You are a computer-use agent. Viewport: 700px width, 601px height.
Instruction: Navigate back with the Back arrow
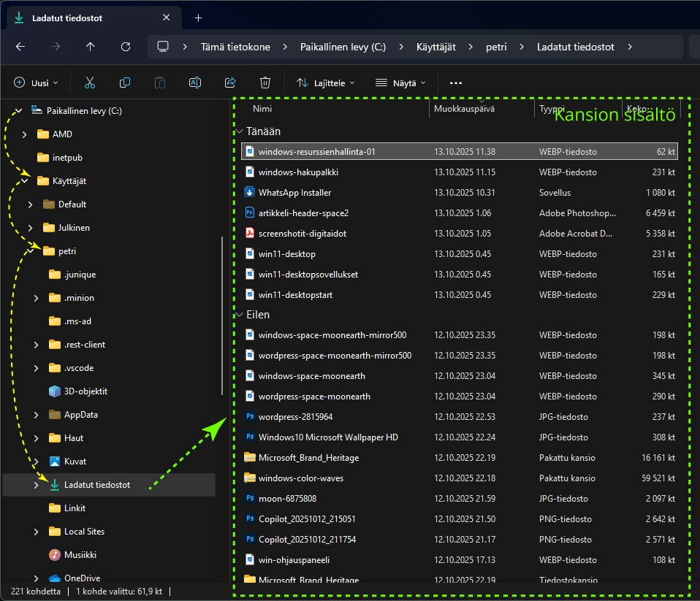click(x=20, y=47)
